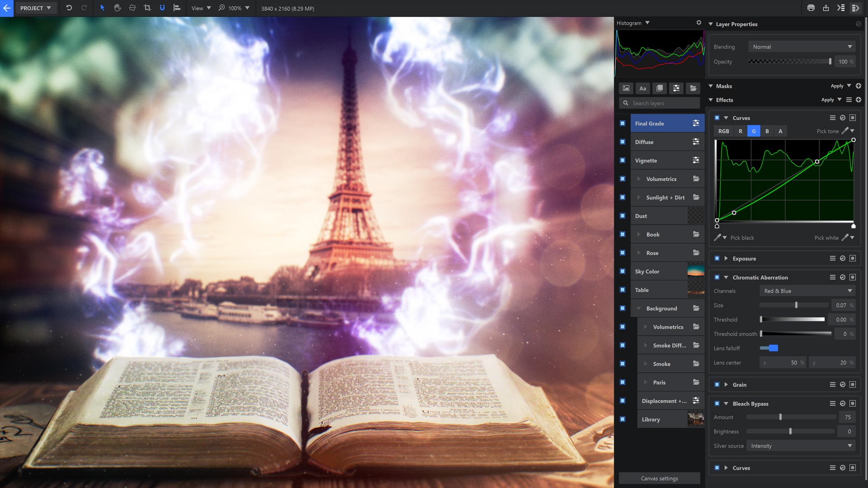This screenshot has width=868, height=488.
Task: Click the Undo icon
Action: [68, 8]
